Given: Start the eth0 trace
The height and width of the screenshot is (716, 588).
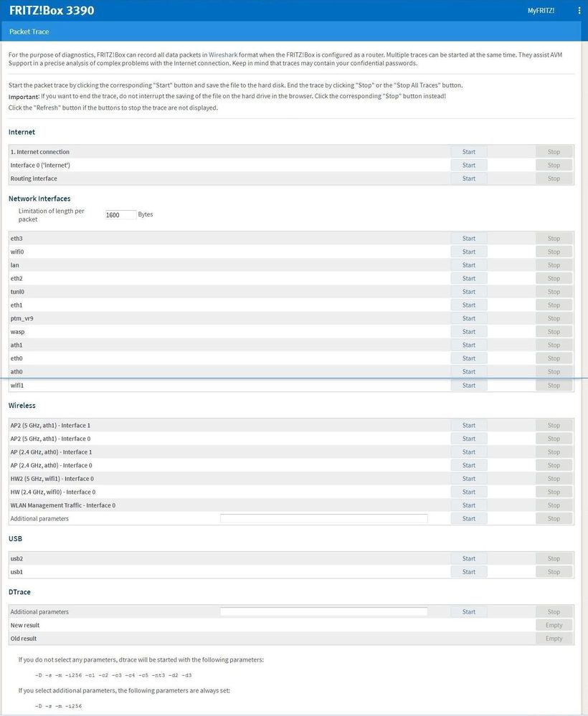Looking at the screenshot, I should 469,358.
